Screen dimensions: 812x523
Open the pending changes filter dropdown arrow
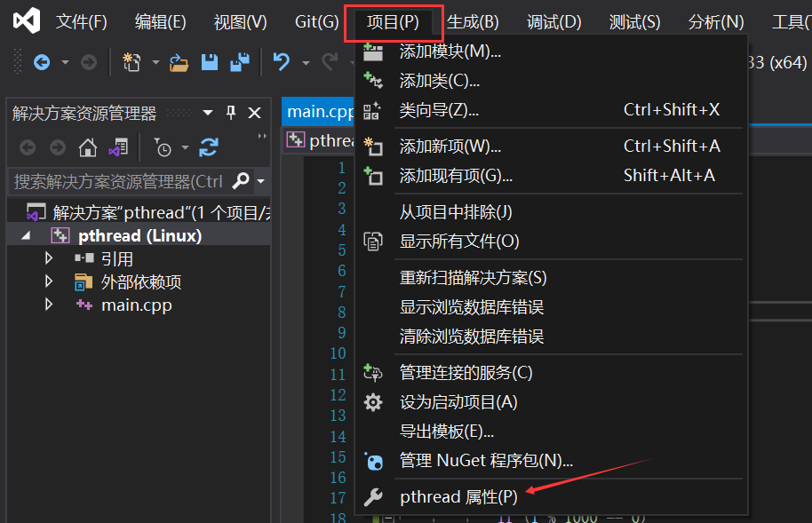186,148
